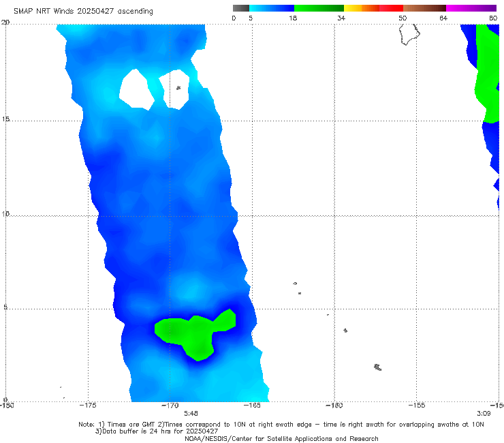Click the gray 0–5 segment of the color bar

pyautogui.click(x=240, y=8)
